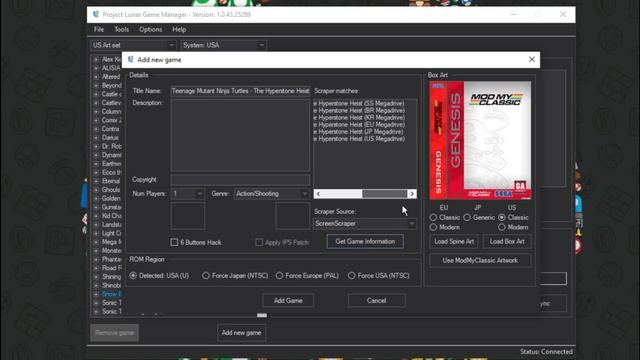Toggle the Apply IPS Patch checkbox
The height and width of the screenshot is (360, 640).
pos(259,242)
